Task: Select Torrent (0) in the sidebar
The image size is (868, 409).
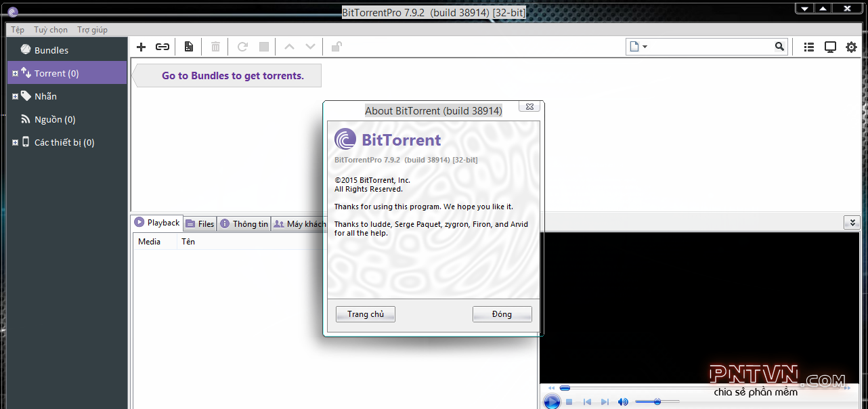Action: coord(67,73)
